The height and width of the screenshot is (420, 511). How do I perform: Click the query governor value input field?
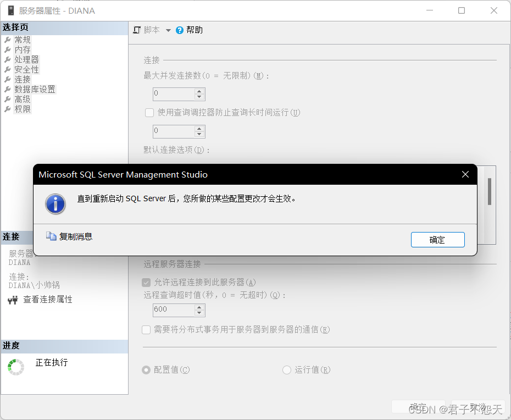tap(174, 131)
